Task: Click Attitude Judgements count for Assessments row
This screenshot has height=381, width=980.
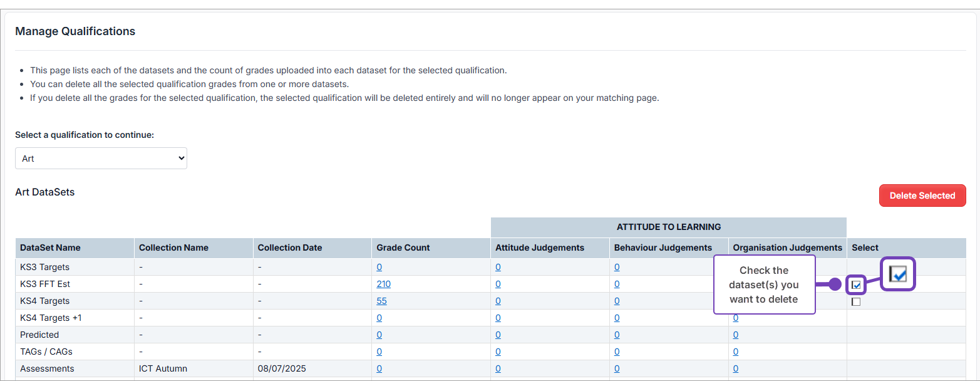Action: pyautogui.click(x=498, y=368)
